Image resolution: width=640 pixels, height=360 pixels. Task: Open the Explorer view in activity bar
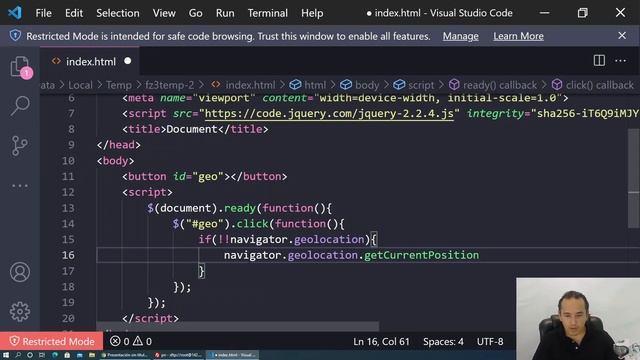[20, 67]
